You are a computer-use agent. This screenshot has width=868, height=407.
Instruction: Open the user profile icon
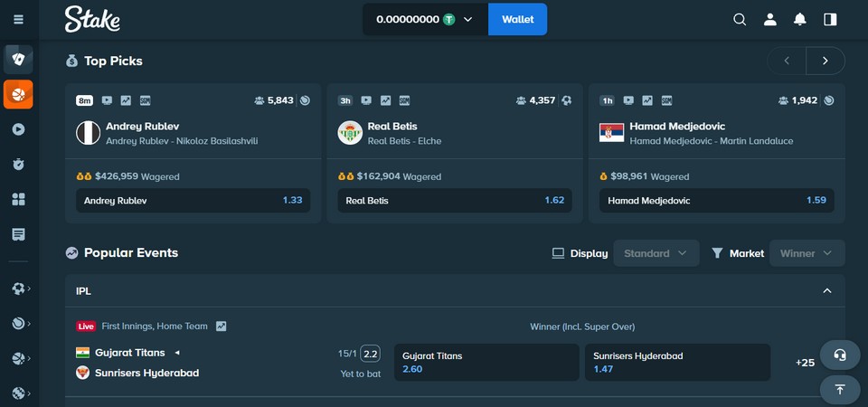coord(770,19)
